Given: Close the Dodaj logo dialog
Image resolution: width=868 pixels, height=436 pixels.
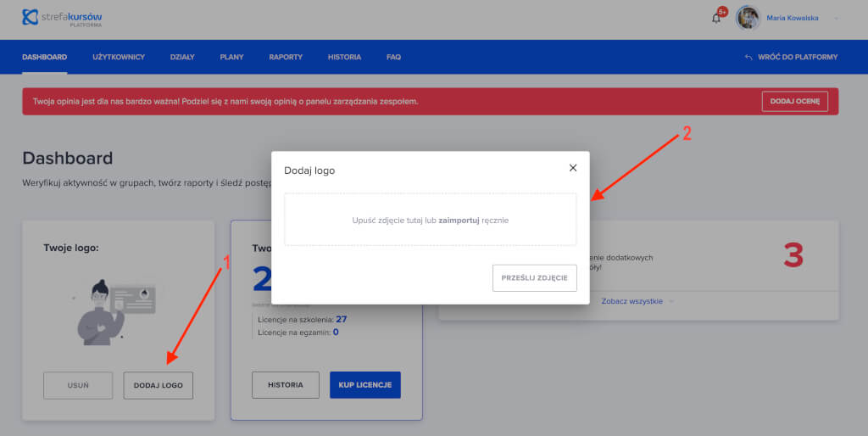Looking at the screenshot, I should point(573,168).
